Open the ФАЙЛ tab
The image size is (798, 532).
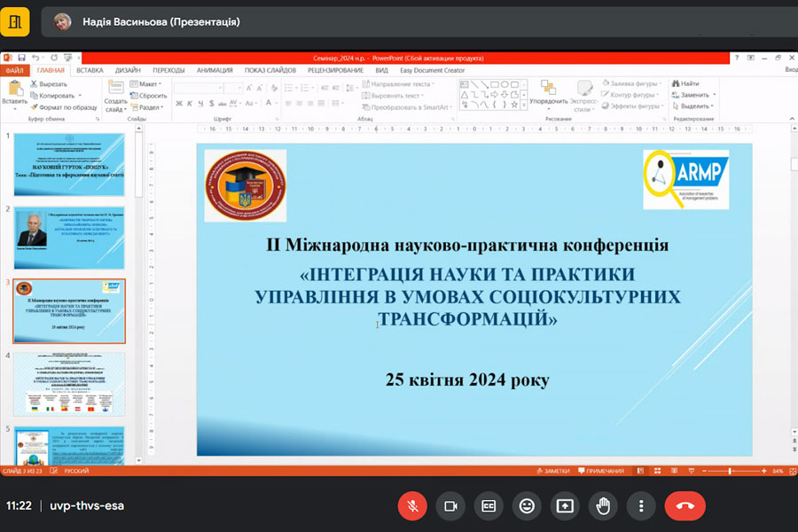15,70
